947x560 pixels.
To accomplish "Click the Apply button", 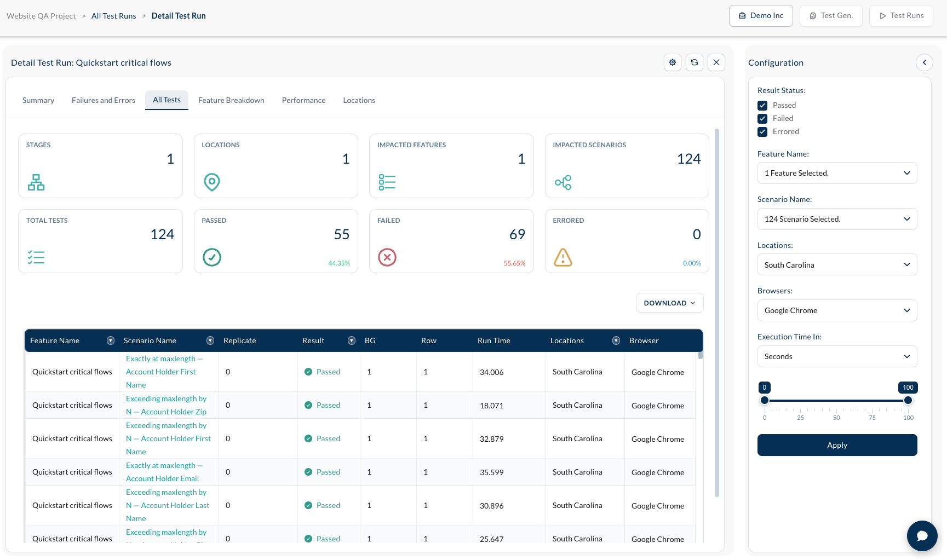I will pos(837,445).
